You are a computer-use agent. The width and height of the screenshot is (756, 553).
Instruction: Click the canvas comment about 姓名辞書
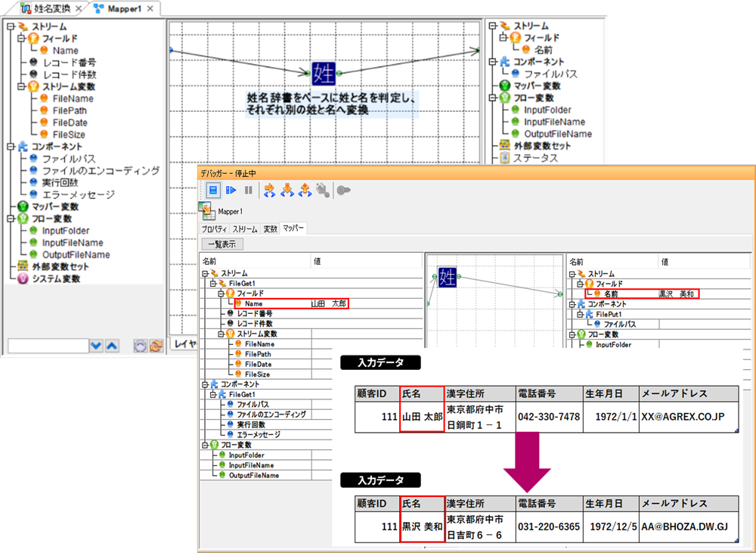click(x=332, y=104)
